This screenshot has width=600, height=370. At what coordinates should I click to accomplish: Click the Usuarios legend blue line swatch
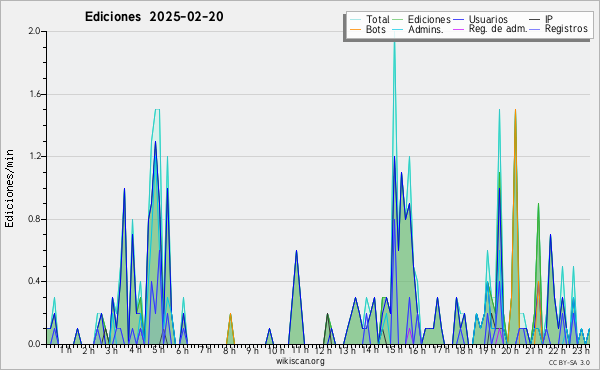coord(458,20)
